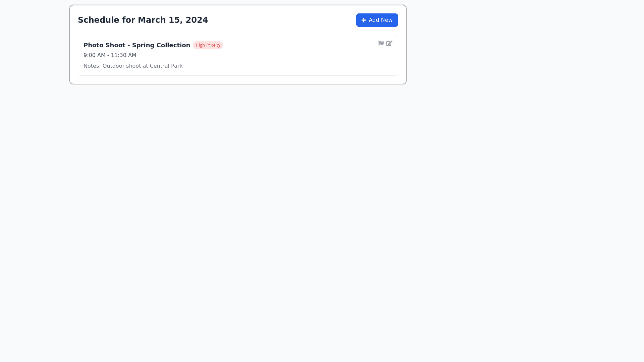Click the Outdoor shoot note text
Screen dimensions: 644x362
(121, 66)
